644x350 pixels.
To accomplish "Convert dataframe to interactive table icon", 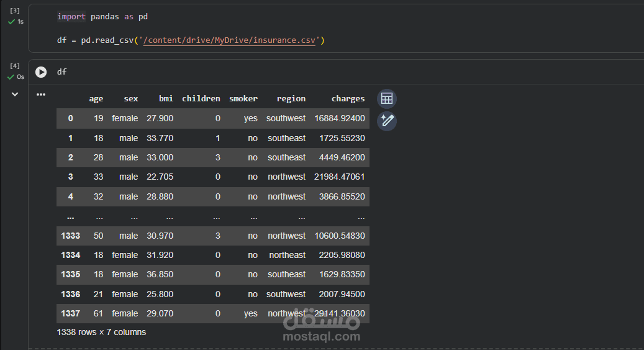I will pyautogui.click(x=387, y=99).
